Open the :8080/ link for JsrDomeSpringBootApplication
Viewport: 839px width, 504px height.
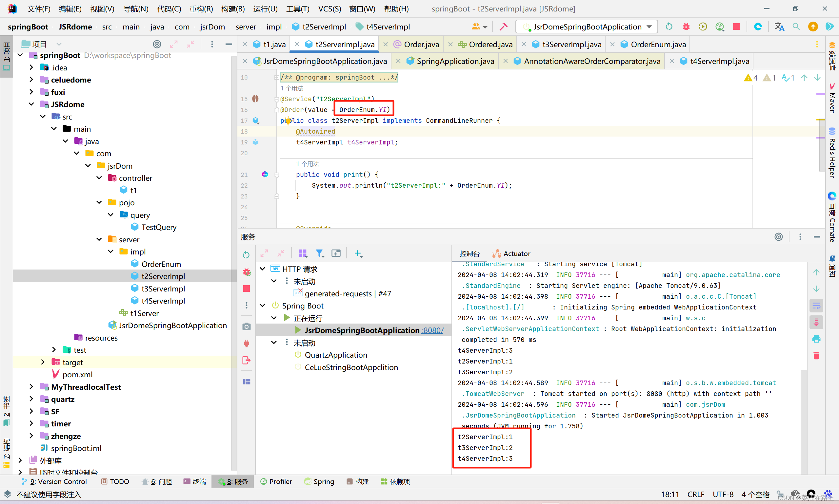click(x=432, y=330)
